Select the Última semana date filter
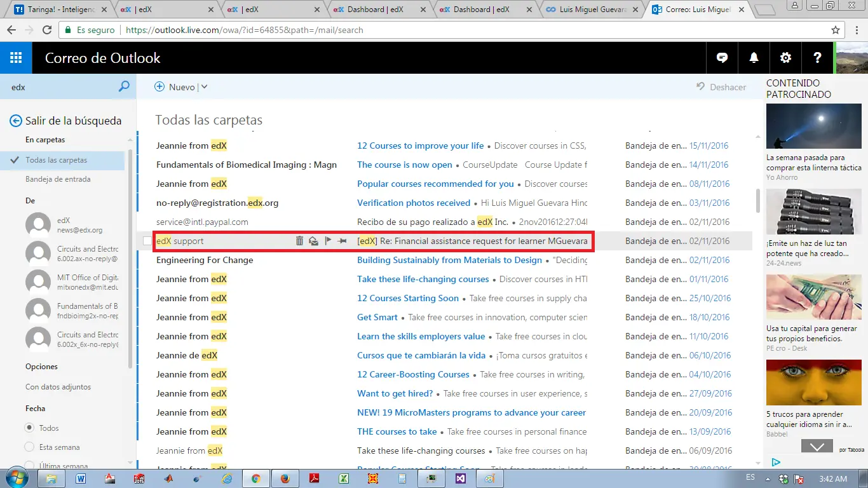Screen dimensions: 868x488 pos(29,465)
